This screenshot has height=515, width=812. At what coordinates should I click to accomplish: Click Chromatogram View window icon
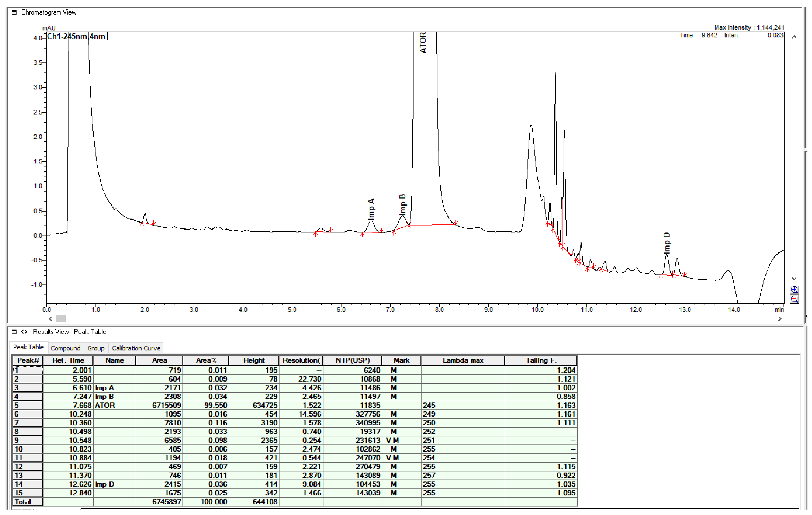14,12
